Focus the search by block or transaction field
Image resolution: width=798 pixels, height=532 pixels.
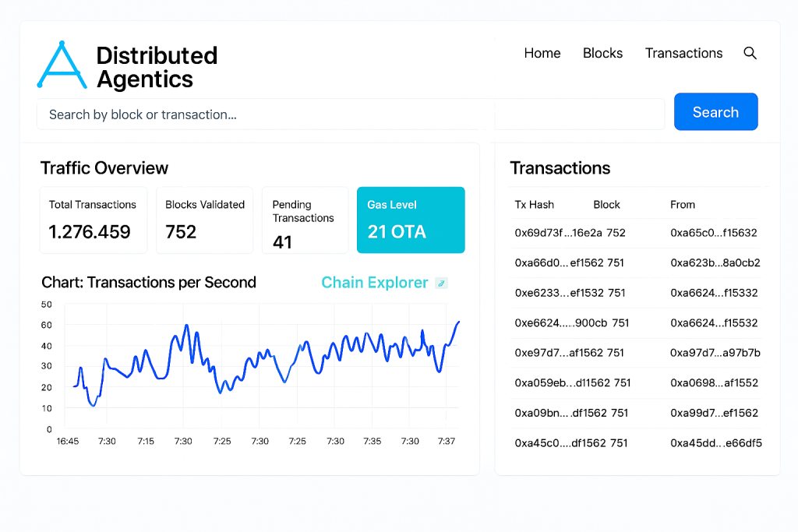tap(350, 115)
